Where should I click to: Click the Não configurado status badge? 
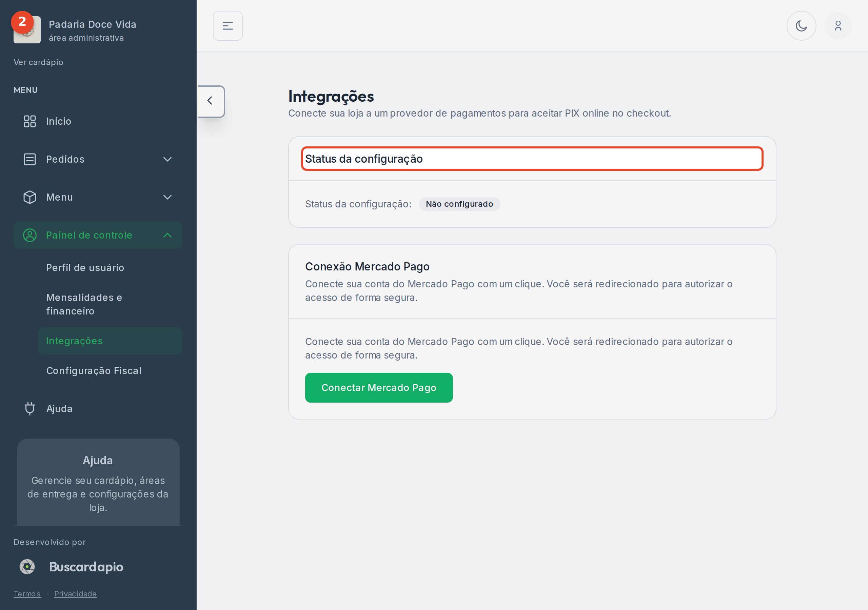[459, 204]
